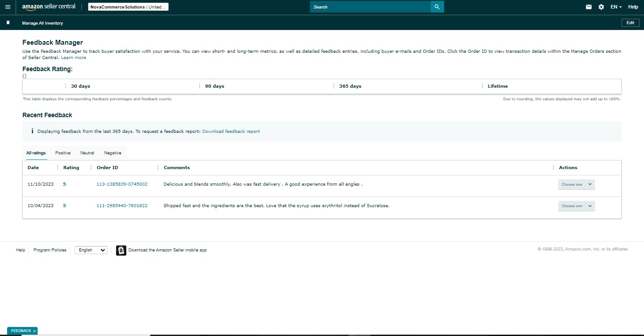Click the copyright Amazon.com text in footer
Image resolution: width=644 pixels, height=336 pixels.
pyautogui.click(x=583, y=249)
